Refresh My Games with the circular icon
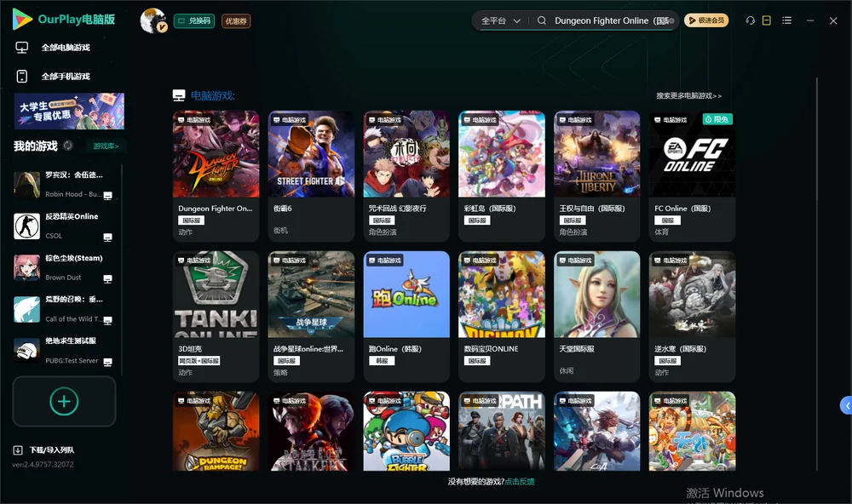852x504 pixels. 68,146
